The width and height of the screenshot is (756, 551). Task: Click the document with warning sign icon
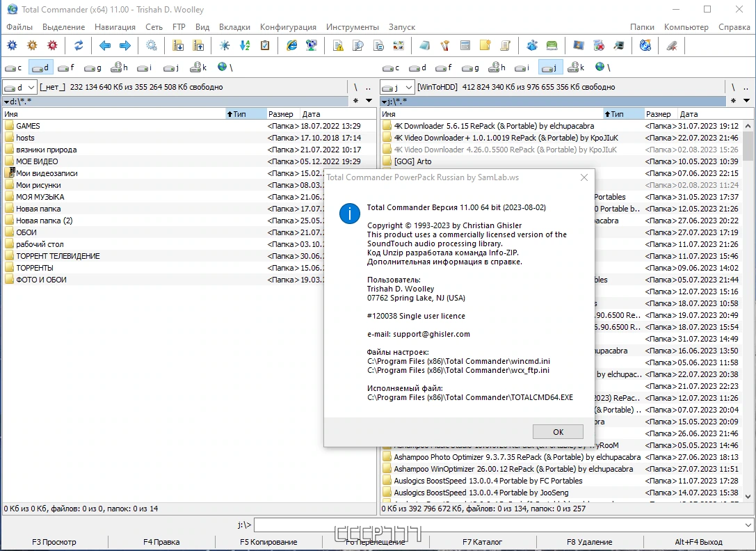click(338, 46)
